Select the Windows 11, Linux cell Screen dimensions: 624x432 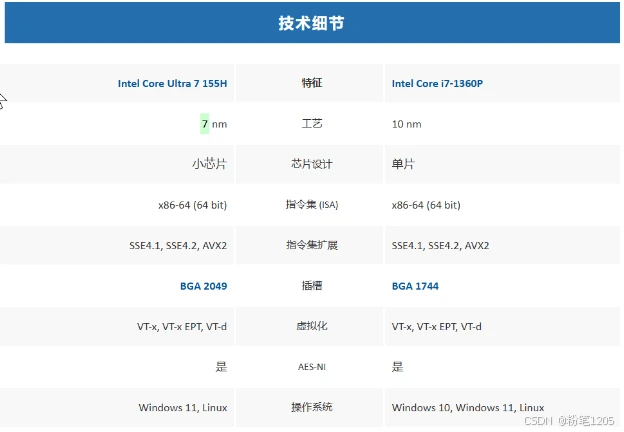click(x=183, y=408)
